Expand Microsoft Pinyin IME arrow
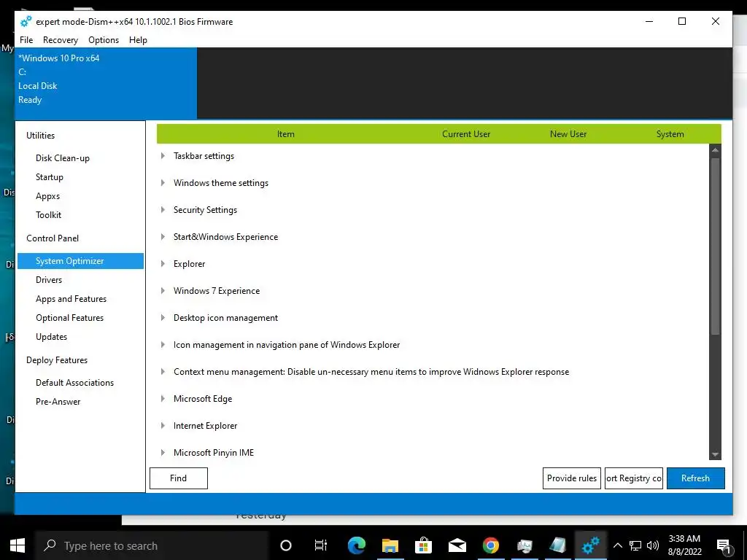This screenshot has width=747, height=560. pyautogui.click(x=163, y=452)
